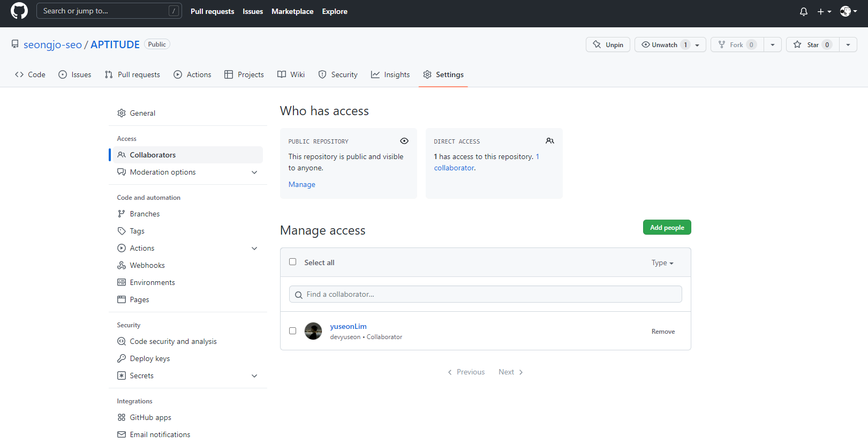Click the people icon in Direct Access card
The width and height of the screenshot is (868, 443).
click(x=550, y=141)
